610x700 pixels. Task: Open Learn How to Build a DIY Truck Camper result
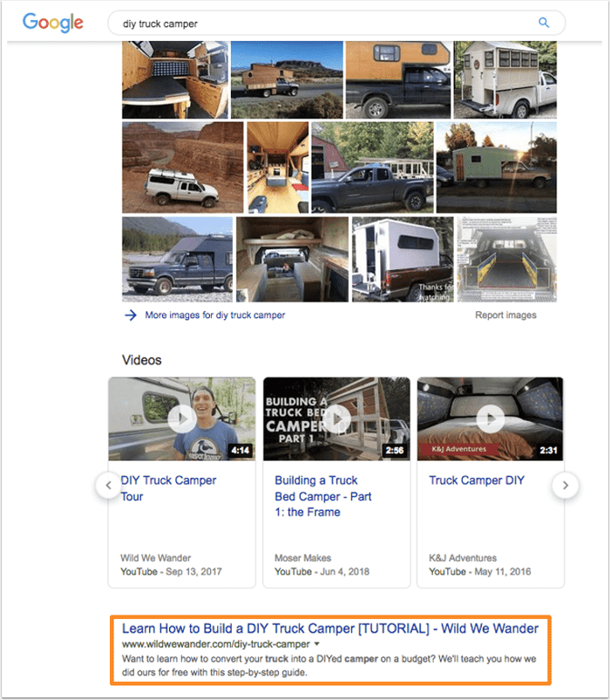tap(330, 629)
